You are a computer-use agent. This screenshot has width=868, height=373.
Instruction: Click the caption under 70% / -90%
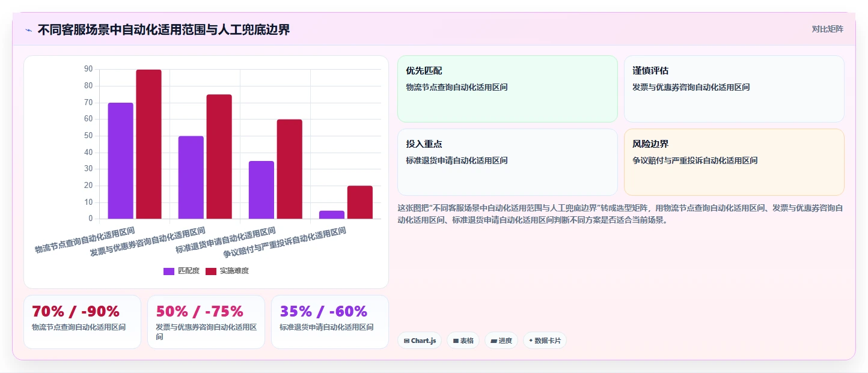pyautogui.click(x=79, y=327)
